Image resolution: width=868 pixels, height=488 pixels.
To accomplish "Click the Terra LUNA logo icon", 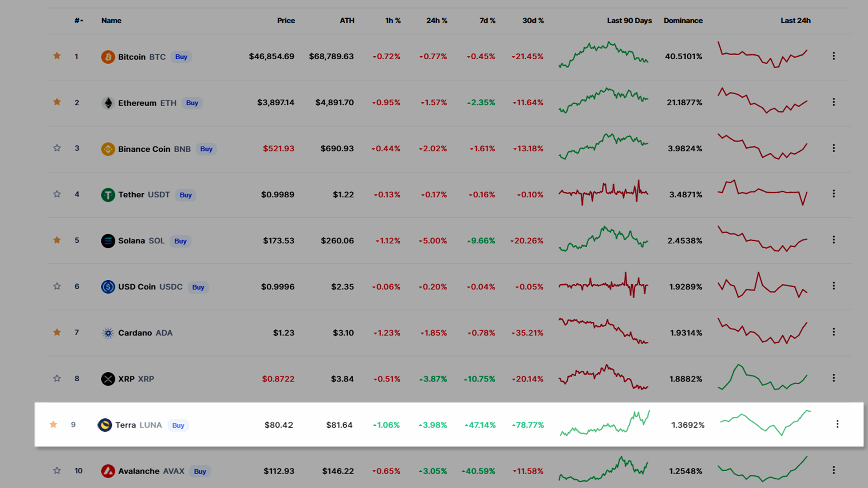I will coord(105,425).
